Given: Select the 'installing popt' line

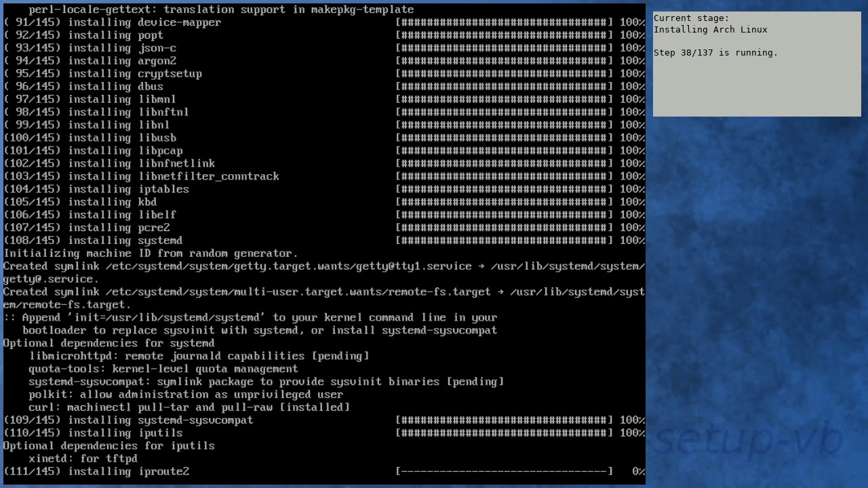Looking at the screenshot, I should (x=324, y=35).
